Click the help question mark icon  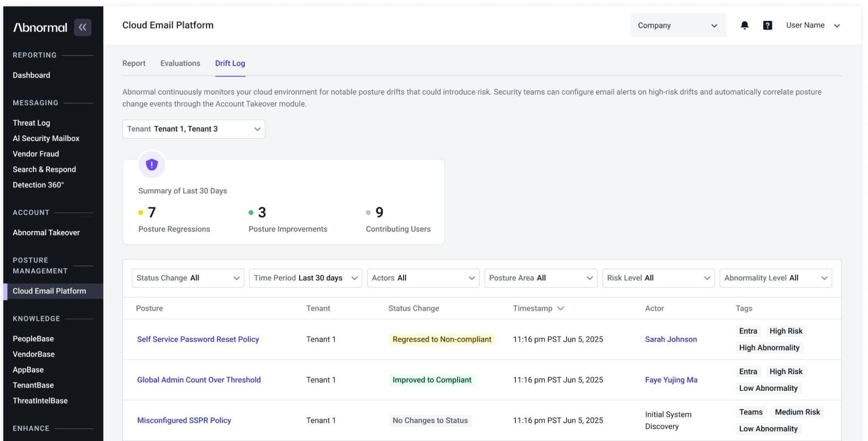[x=767, y=25]
